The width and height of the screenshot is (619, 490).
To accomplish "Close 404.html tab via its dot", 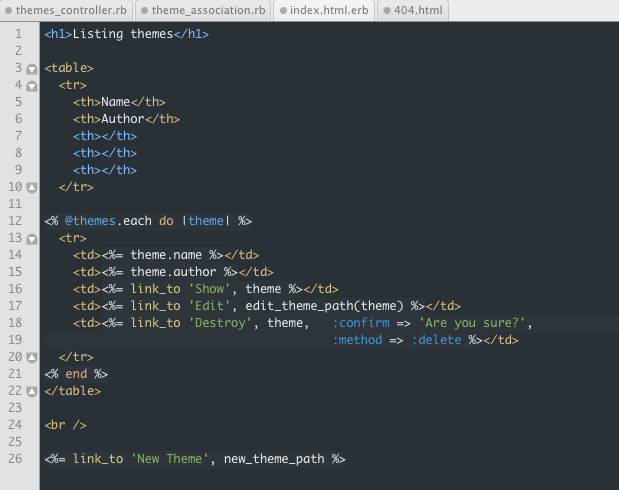I will tap(387, 11).
